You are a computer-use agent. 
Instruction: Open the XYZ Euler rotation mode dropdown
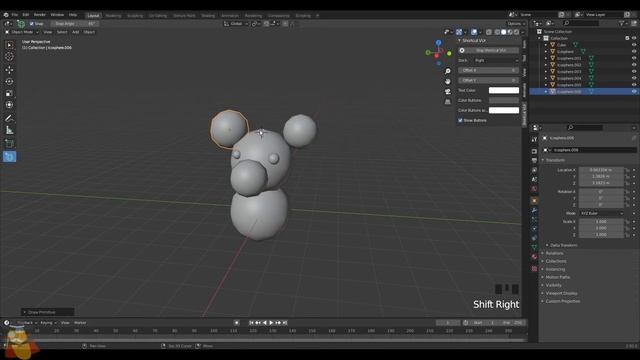coord(602,213)
